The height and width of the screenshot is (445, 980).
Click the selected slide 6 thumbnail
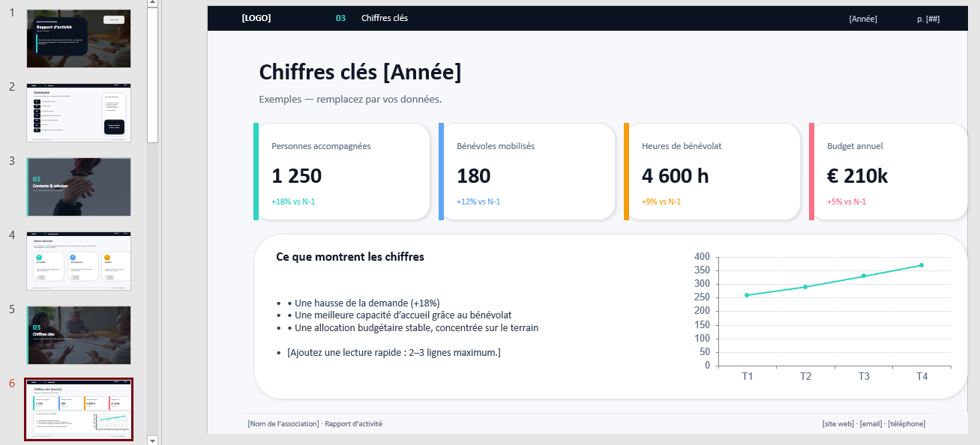pos(79,409)
